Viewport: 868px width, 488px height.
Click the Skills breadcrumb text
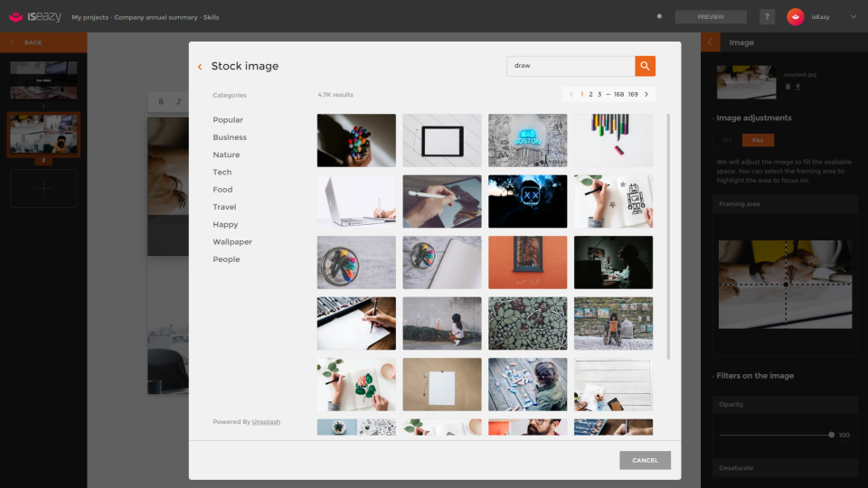(x=211, y=17)
